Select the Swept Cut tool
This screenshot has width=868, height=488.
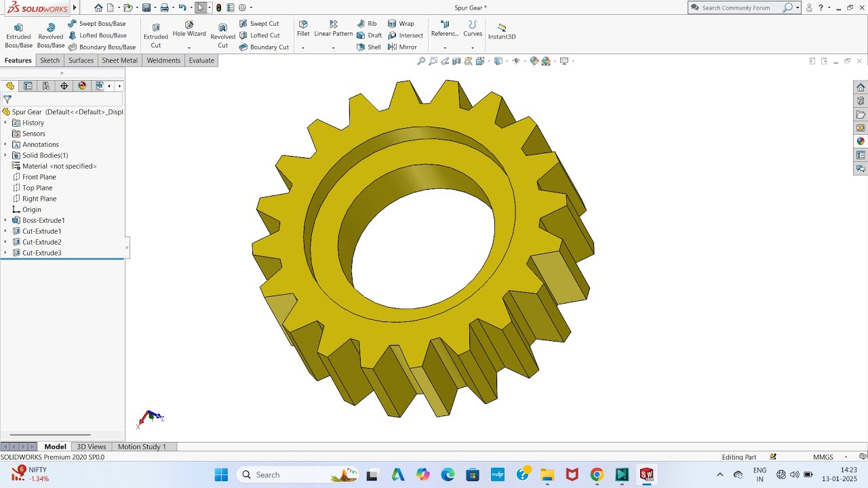259,24
